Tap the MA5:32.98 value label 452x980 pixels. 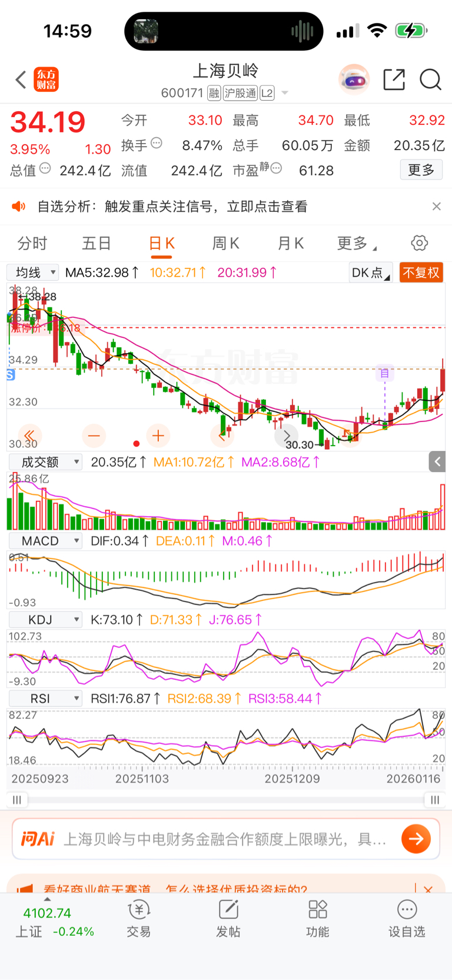pyautogui.click(x=102, y=273)
